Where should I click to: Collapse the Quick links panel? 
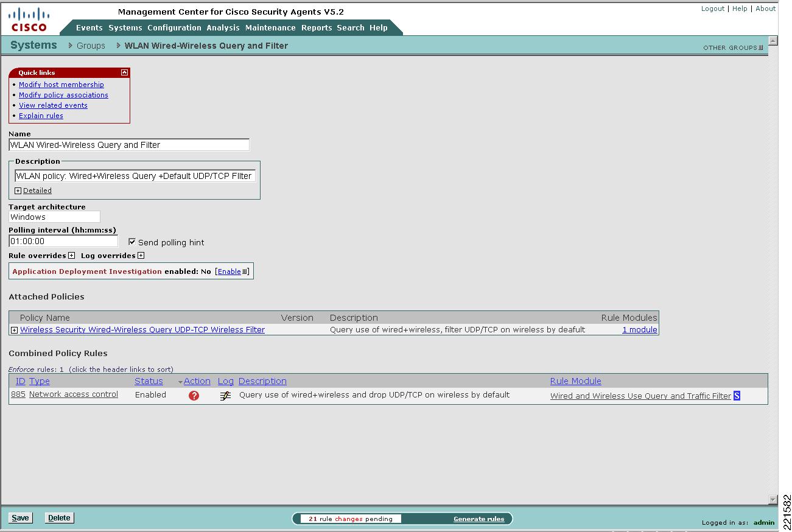(125, 72)
